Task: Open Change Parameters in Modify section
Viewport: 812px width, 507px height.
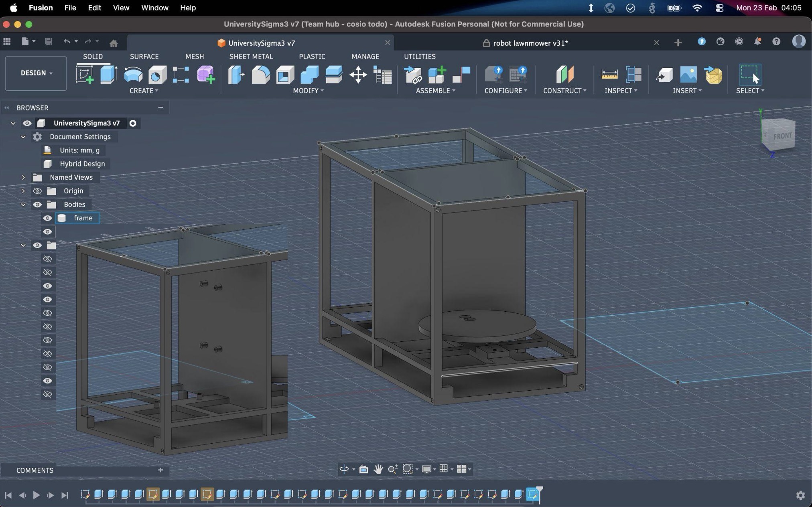Action: point(382,75)
